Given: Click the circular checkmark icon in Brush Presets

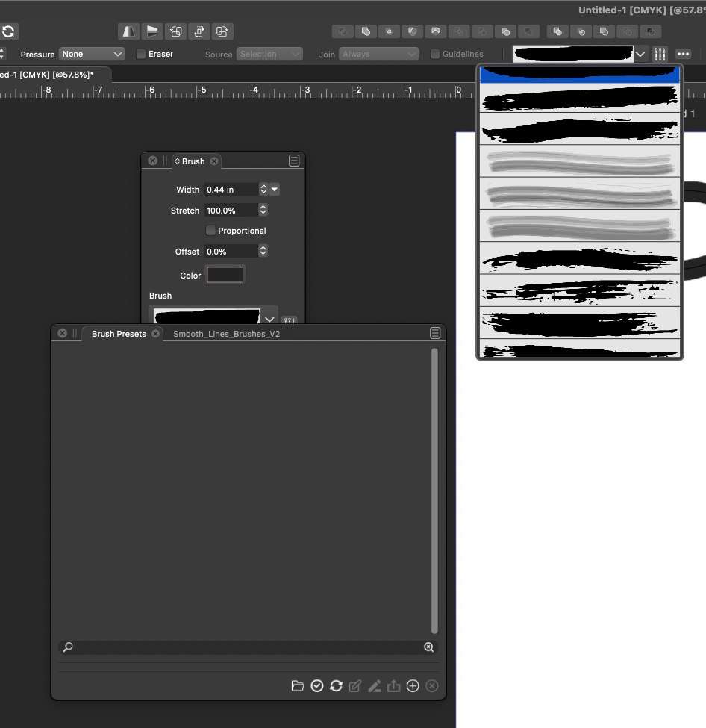Looking at the screenshot, I should 317,686.
